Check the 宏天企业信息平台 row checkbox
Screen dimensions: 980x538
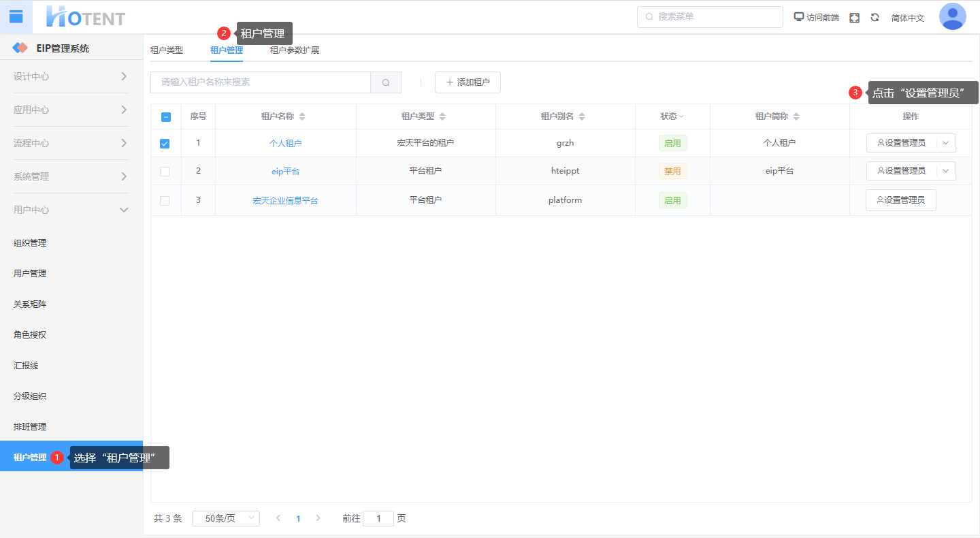pos(165,201)
